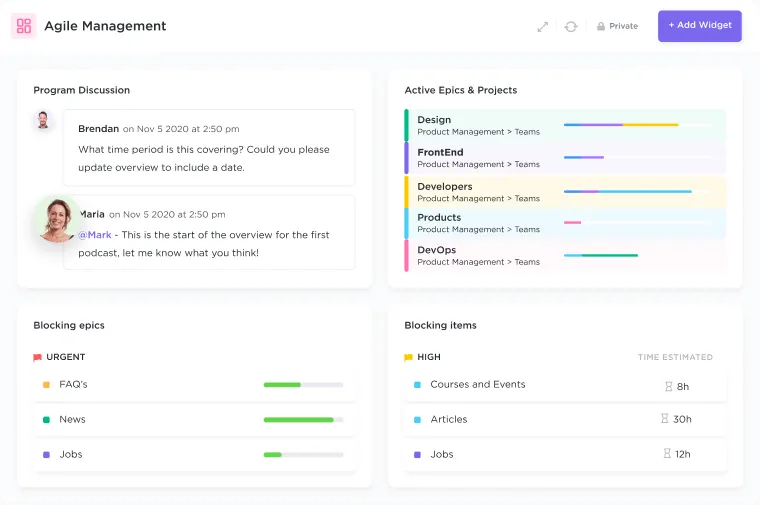The image size is (760, 505).
Task: Open the FrontEnd epic row
Action: (565, 158)
